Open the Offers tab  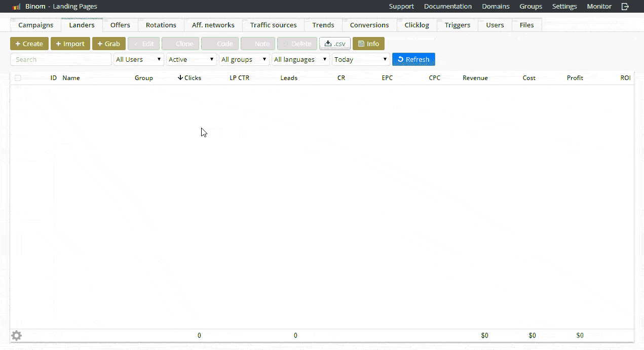pos(120,25)
